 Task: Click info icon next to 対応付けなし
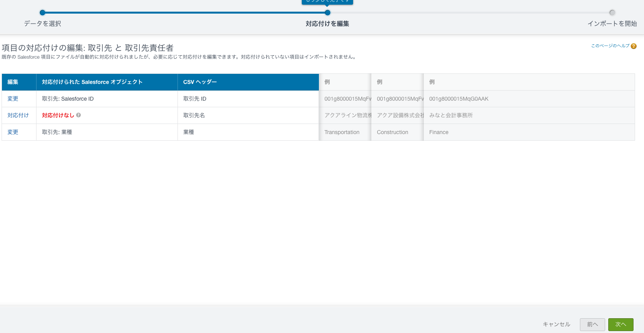(x=78, y=115)
